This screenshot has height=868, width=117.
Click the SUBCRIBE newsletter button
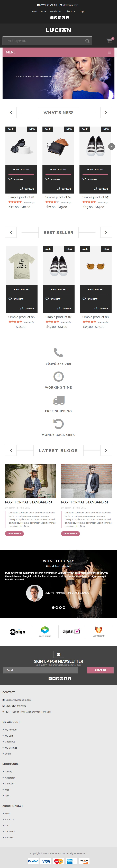pos(100,670)
